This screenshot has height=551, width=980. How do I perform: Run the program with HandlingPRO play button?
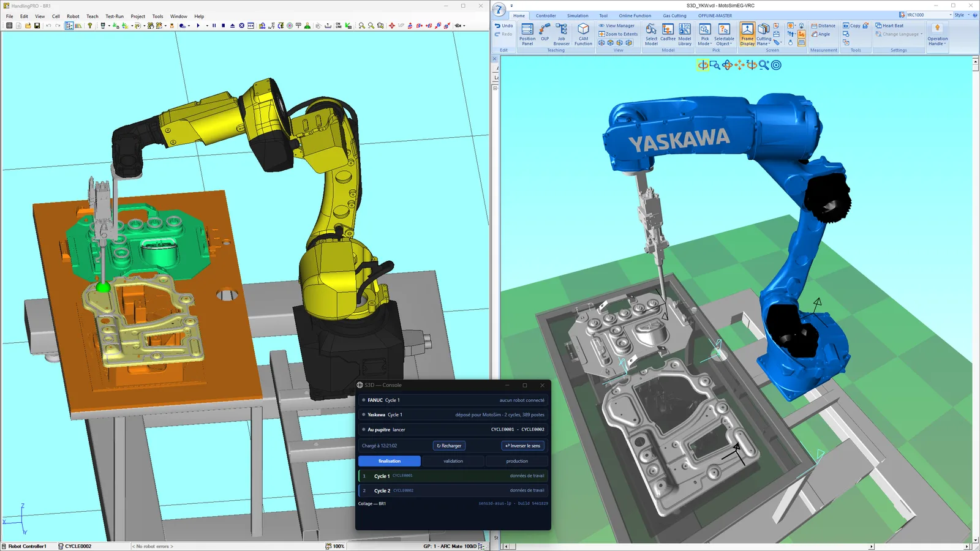click(x=198, y=26)
